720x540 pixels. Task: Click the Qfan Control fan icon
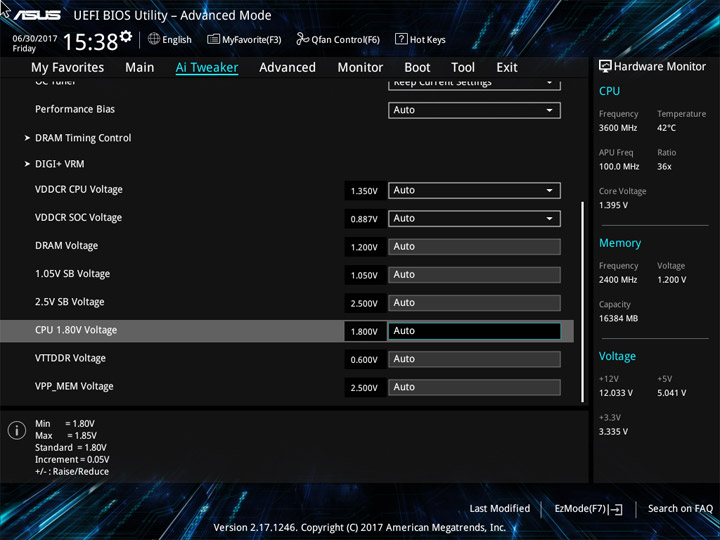(303, 39)
